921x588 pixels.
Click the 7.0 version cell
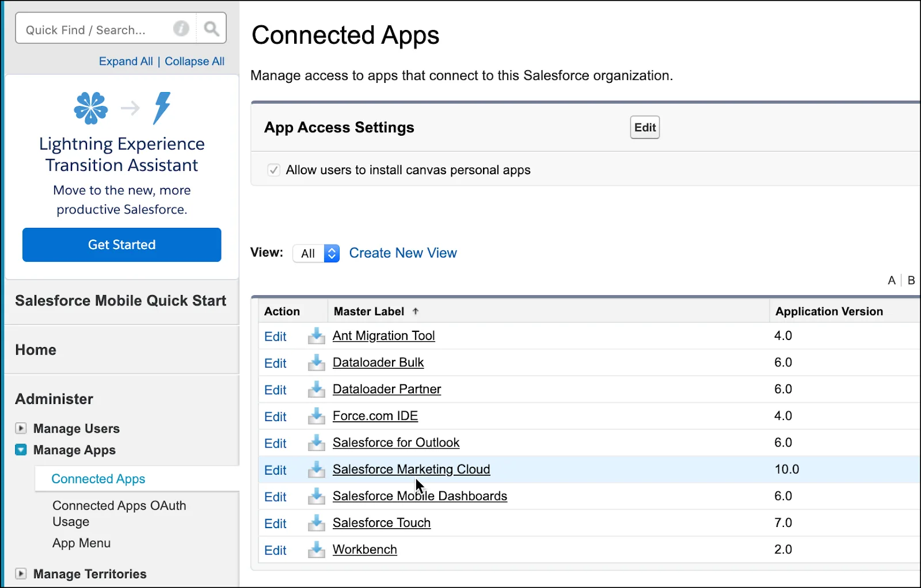tap(783, 522)
